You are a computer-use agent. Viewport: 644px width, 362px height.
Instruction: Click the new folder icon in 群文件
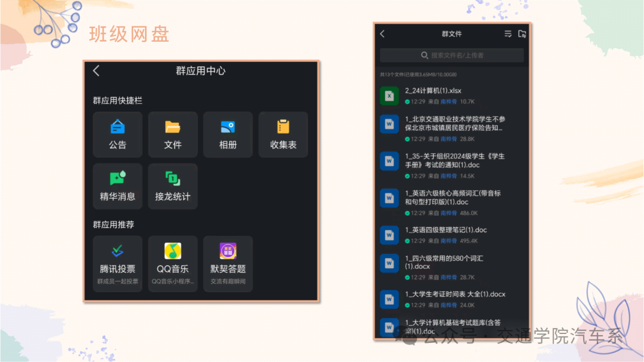click(522, 34)
